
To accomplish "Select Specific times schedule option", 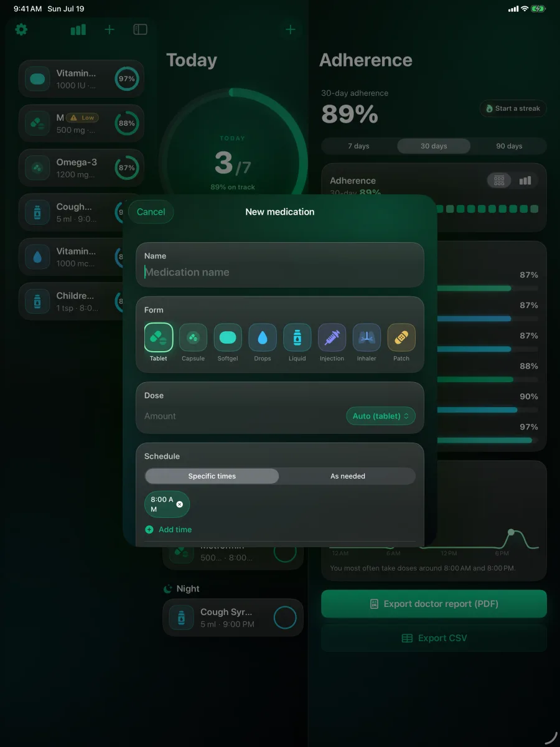I will pos(212,476).
